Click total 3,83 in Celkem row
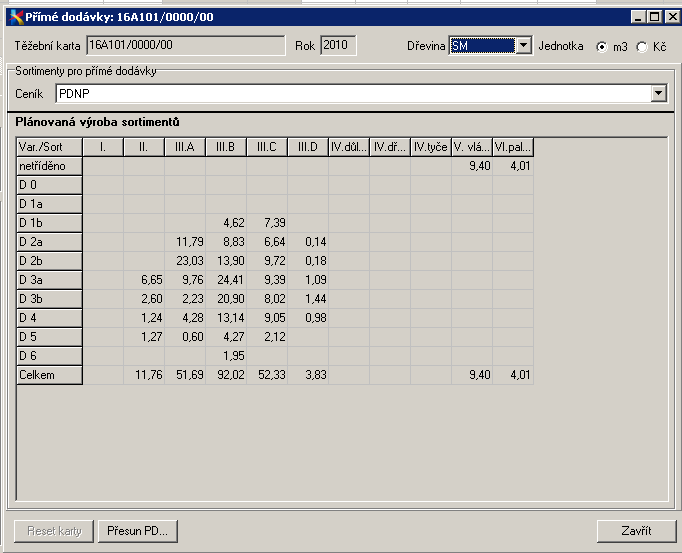Screen dimensions: 682x553 pyautogui.click(x=308, y=375)
